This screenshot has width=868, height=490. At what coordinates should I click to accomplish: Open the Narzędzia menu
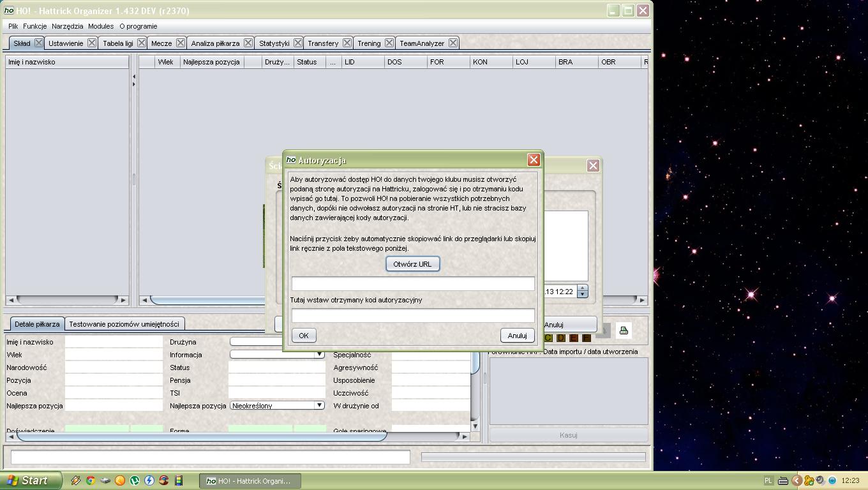[x=67, y=26]
